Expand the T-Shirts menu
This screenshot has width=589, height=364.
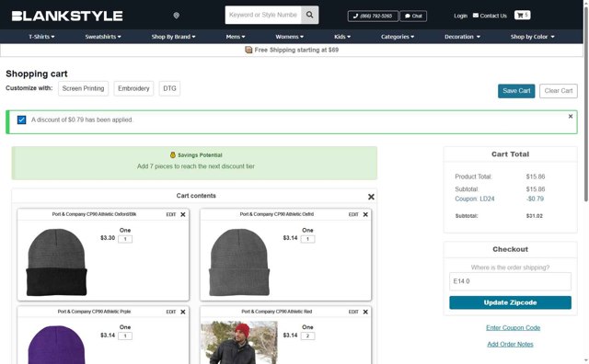point(41,37)
